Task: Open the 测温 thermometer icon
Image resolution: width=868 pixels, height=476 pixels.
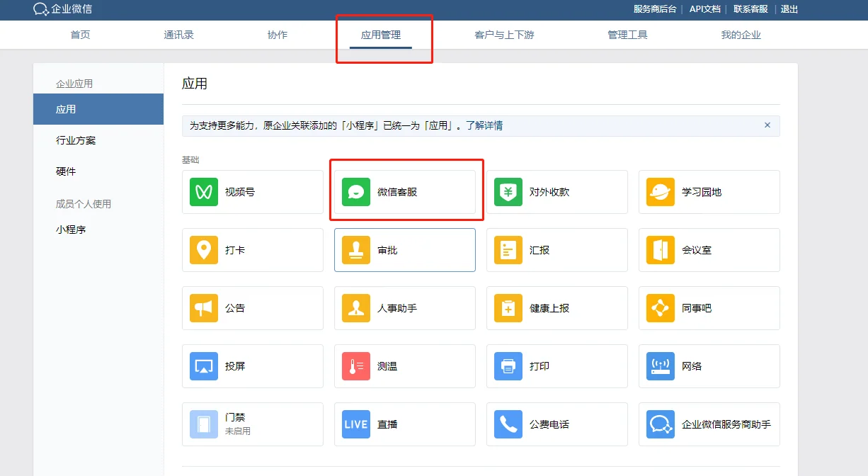Action: [x=356, y=366]
